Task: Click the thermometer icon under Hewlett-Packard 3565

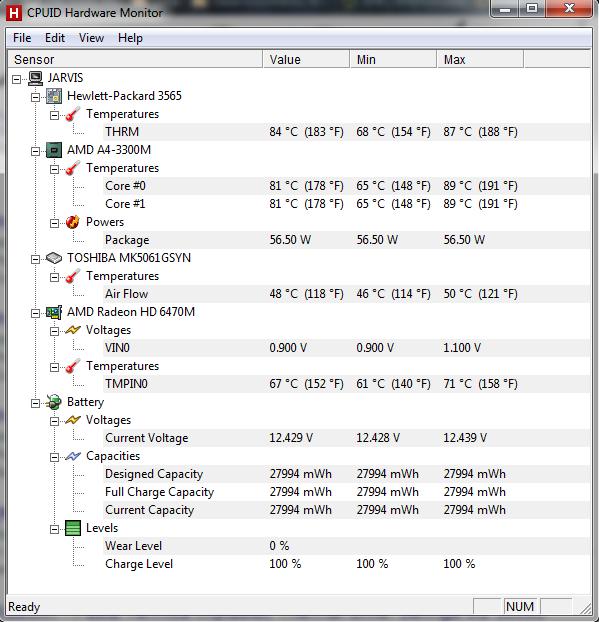Action: click(x=73, y=114)
